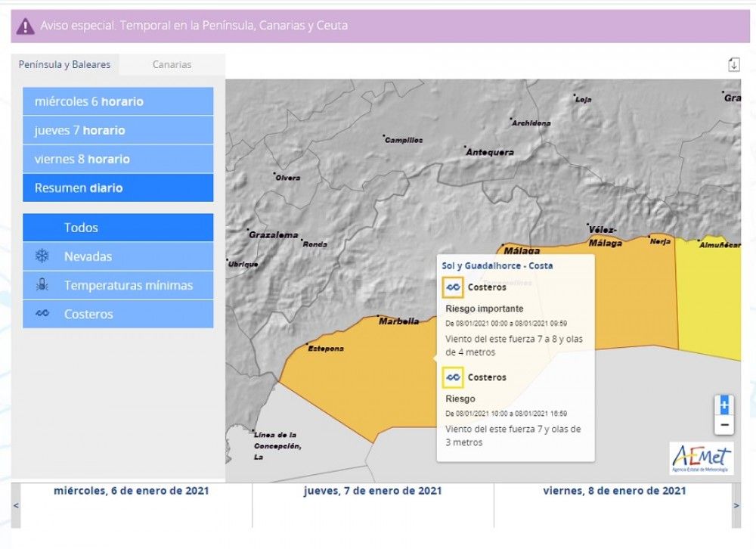Switch to Península y Baleares tab
756x549 pixels.
(64, 64)
